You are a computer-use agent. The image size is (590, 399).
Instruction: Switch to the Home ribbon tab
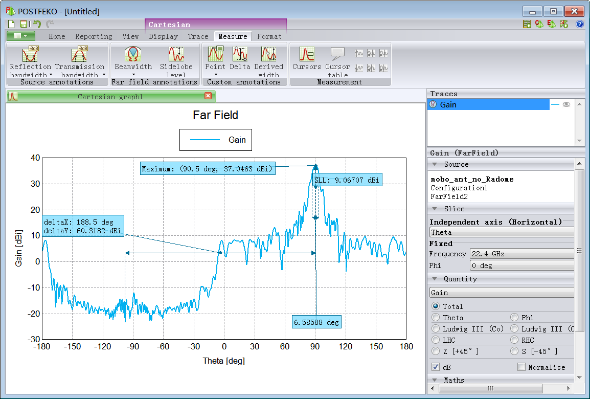pyautogui.click(x=56, y=37)
